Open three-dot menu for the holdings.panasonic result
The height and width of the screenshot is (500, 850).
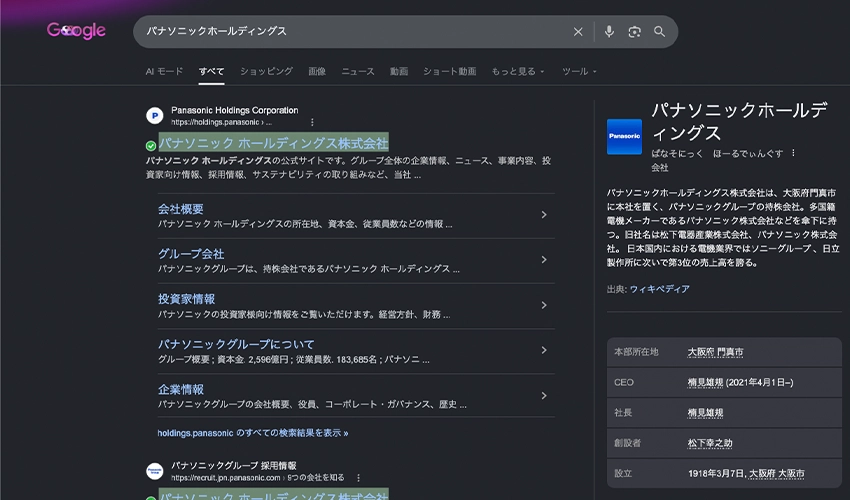pyautogui.click(x=312, y=123)
